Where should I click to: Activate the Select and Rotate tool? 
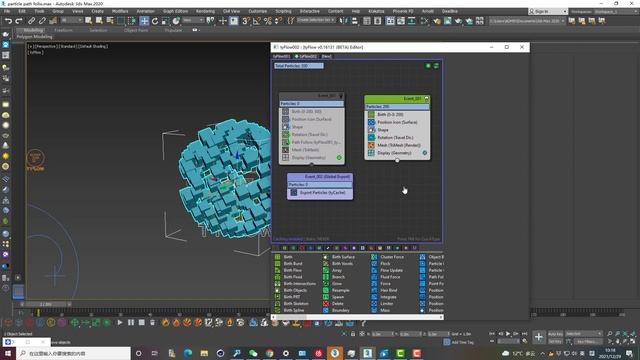coord(155,21)
